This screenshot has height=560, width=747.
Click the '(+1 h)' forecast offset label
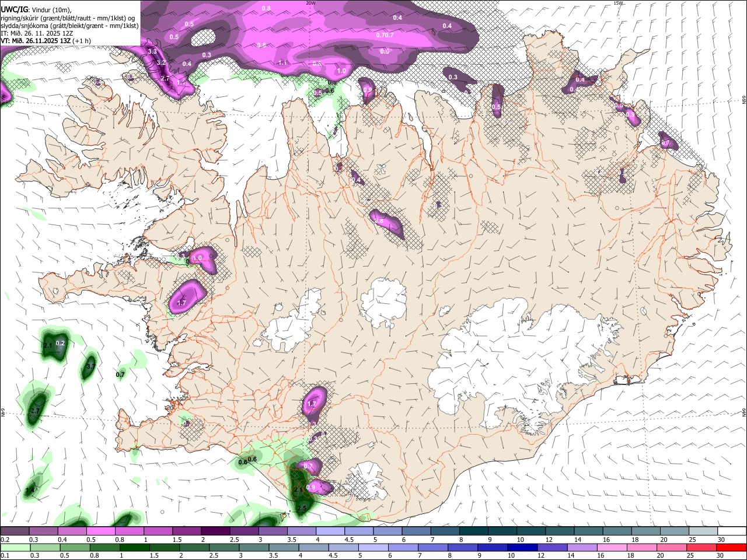pyautogui.click(x=82, y=41)
